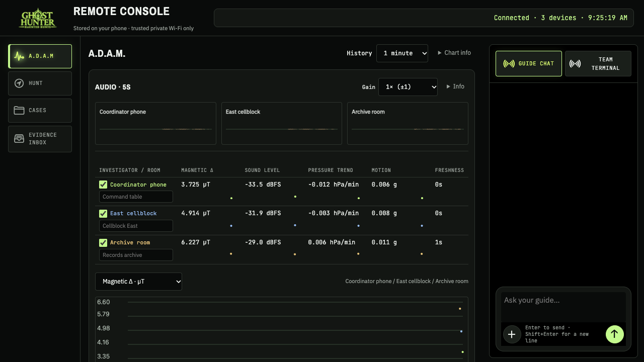Click the AUDIO · 5S heading

coord(113,87)
